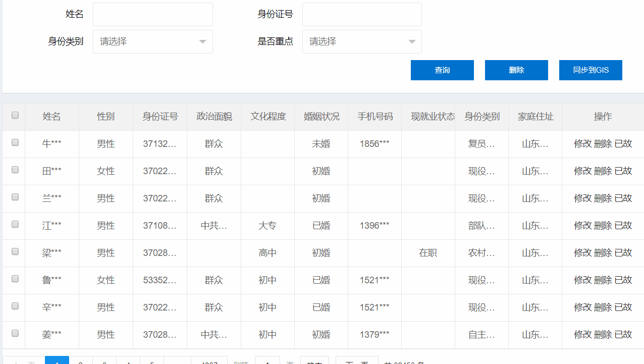This screenshot has height=364, width=644.
Task: Click 已故 in the 牛*** row
Action: [x=623, y=144]
